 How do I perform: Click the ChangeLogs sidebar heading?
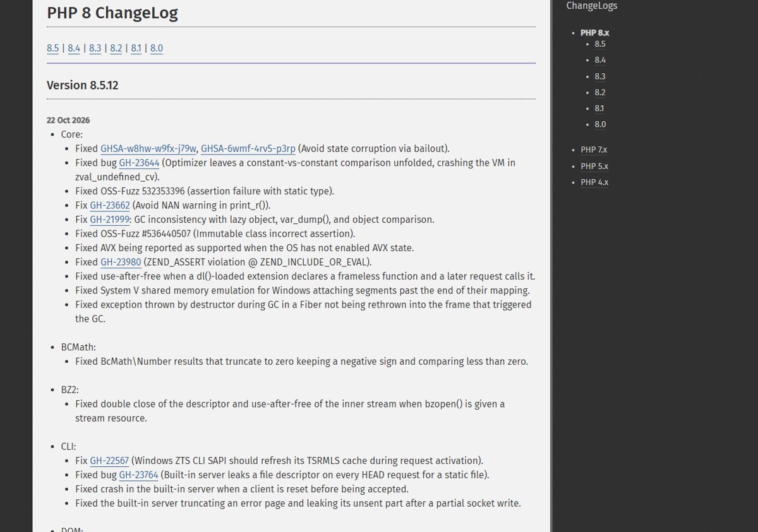592,6
